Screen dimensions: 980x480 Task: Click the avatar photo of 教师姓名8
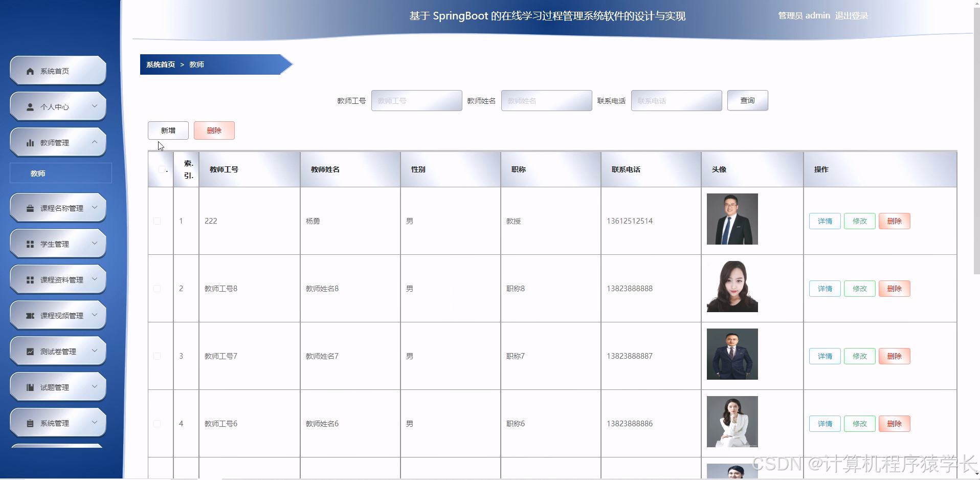[732, 287]
